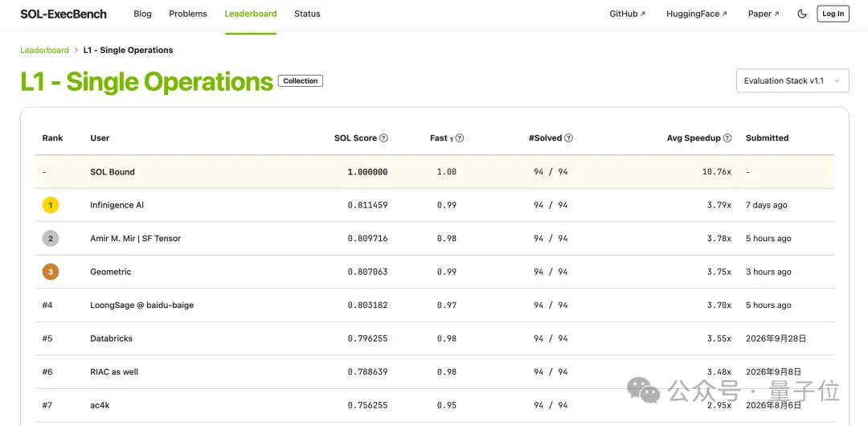
Task: Open the Blog nav item
Action: click(142, 14)
